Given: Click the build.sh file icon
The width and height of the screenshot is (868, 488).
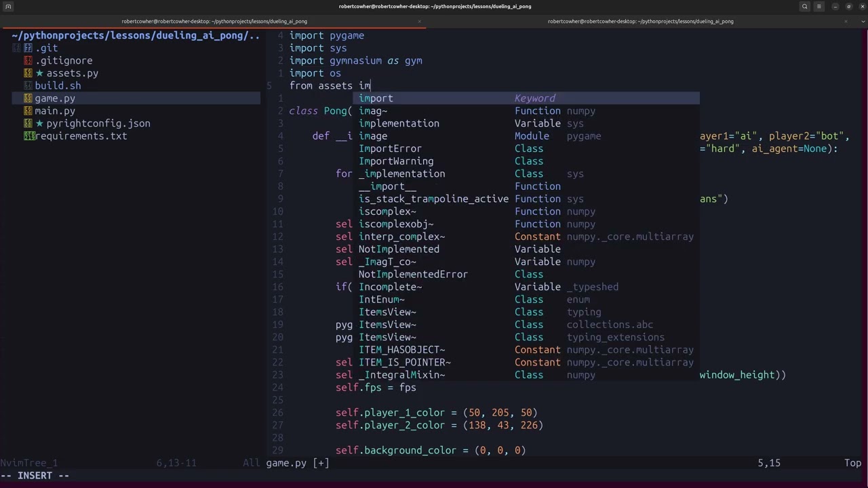Looking at the screenshot, I should 28,85.
